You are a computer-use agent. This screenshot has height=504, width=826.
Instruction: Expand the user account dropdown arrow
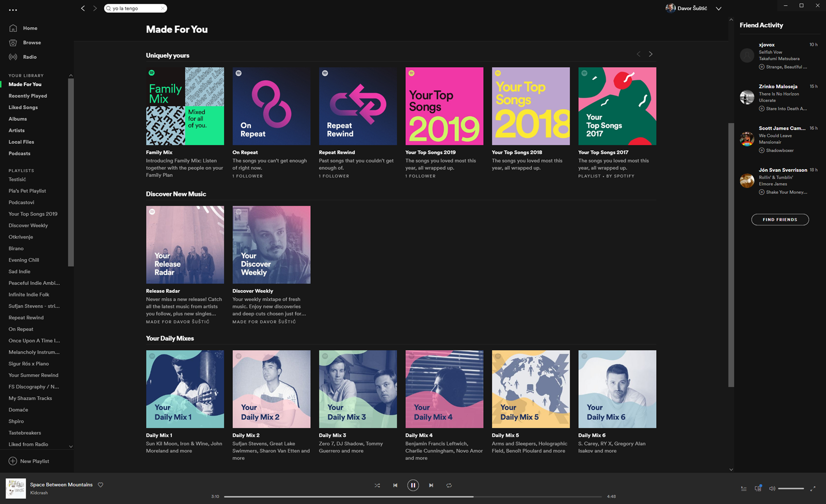point(718,9)
